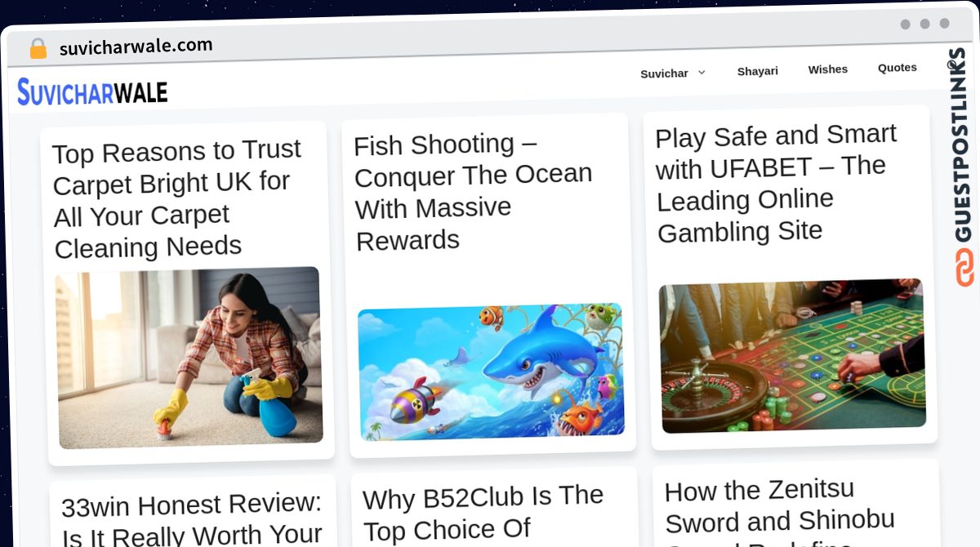Open the Wishes menu item
Image resolution: width=980 pixels, height=547 pixels.
(x=827, y=69)
